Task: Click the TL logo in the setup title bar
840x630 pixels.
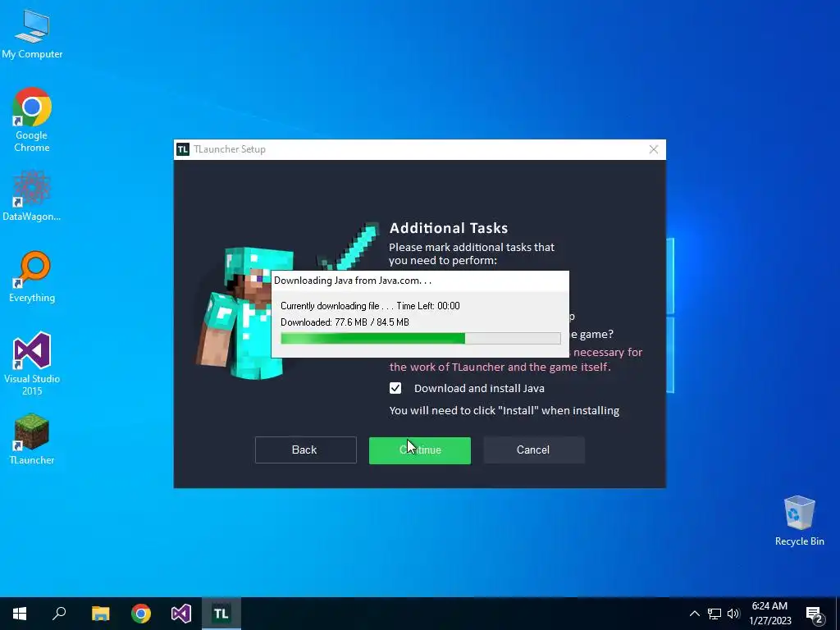Action: [x=183, y=149]
